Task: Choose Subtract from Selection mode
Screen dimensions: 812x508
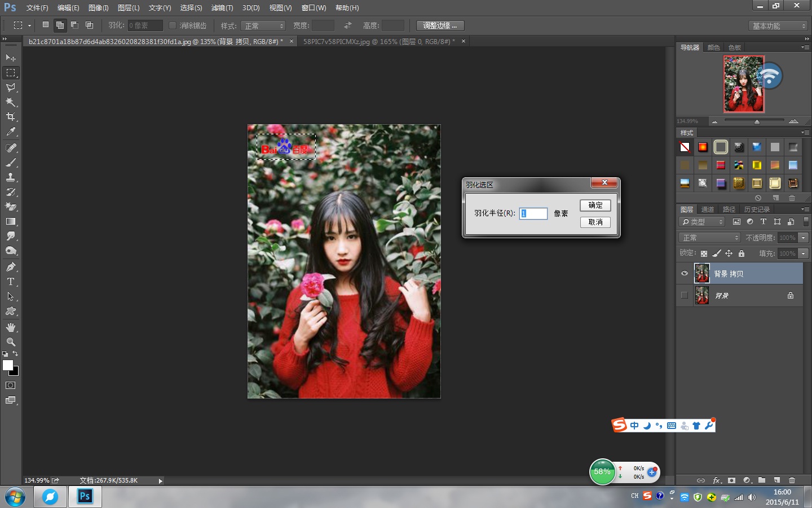Action: point(74,25)
